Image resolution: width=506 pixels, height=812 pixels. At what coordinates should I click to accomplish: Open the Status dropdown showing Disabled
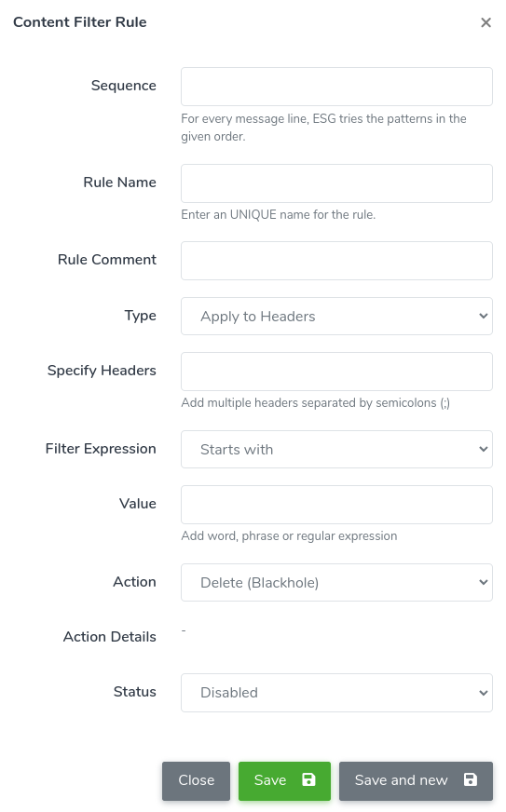click(x=336, y=693)
